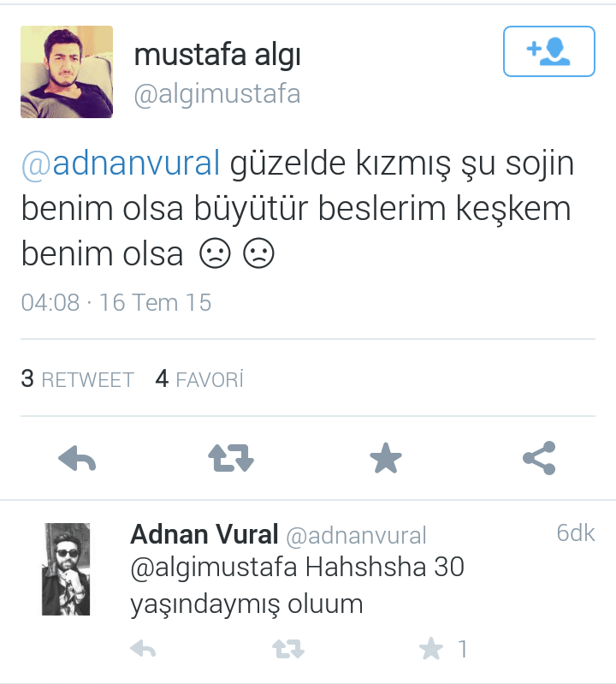Follow mustafa algı with the add-user button
Screen dimensions: 616x684
pyautogui.click(x=549, y=51)
